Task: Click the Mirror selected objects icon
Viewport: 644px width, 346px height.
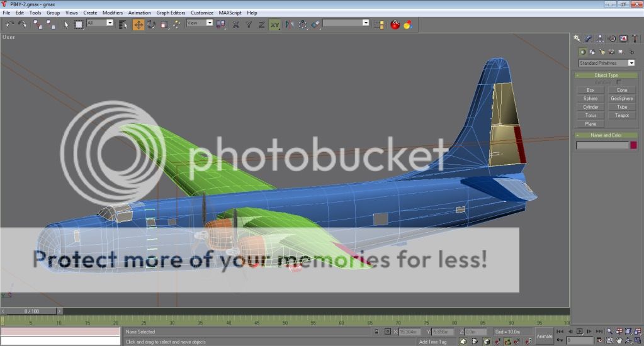Action: click(x=288, y=25)
